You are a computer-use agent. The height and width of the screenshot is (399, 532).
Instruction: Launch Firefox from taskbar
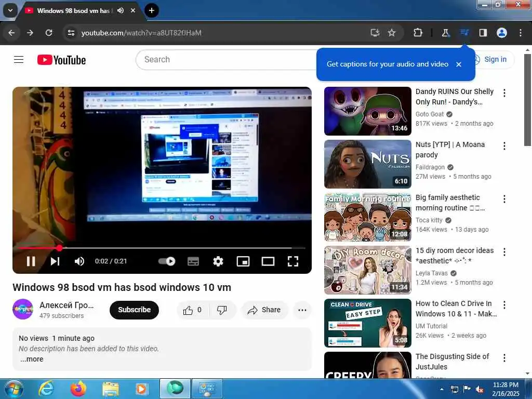(x=78, y=389)
